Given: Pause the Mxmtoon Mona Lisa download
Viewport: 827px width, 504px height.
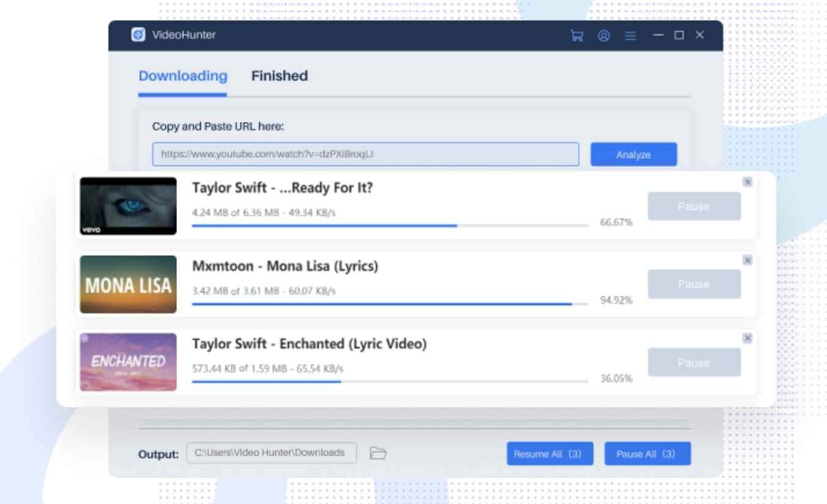Looking at the screenshot, I should 694,284.
